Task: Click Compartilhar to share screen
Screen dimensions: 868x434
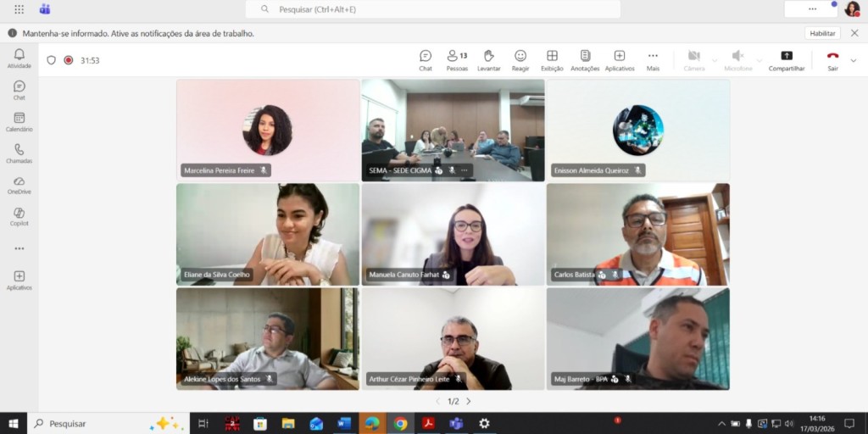Action: [x=787, y=60]
